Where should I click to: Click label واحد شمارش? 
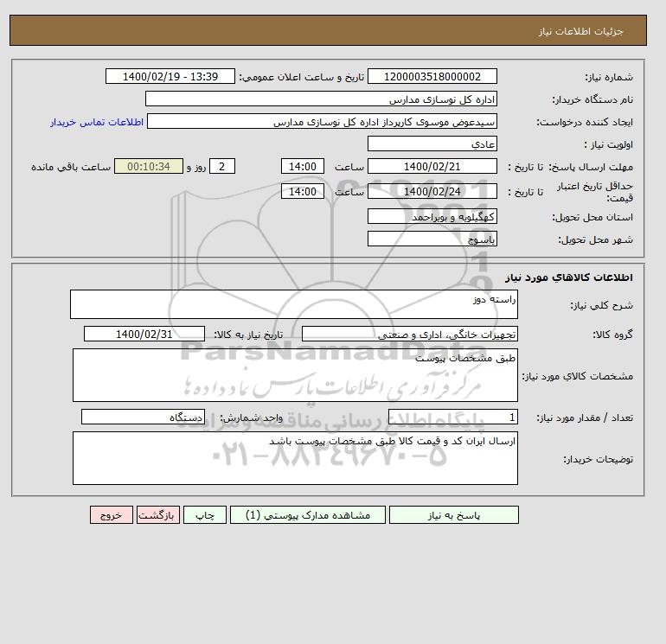point(251,418)
